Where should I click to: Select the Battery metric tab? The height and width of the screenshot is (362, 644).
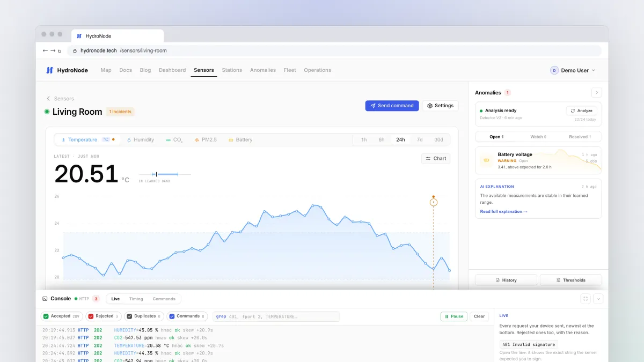[240, 139]
